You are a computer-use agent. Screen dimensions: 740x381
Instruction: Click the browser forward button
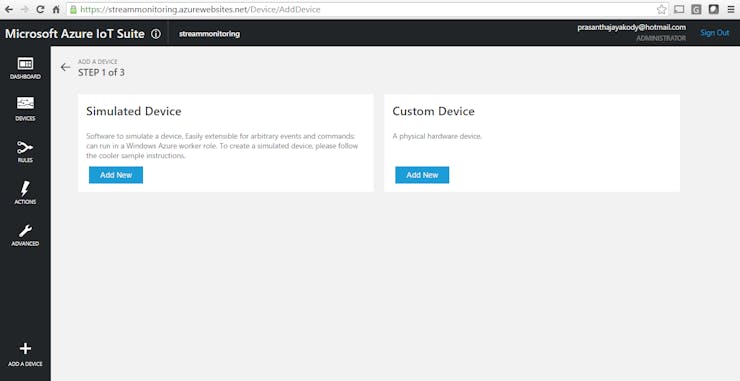(24, 9)
